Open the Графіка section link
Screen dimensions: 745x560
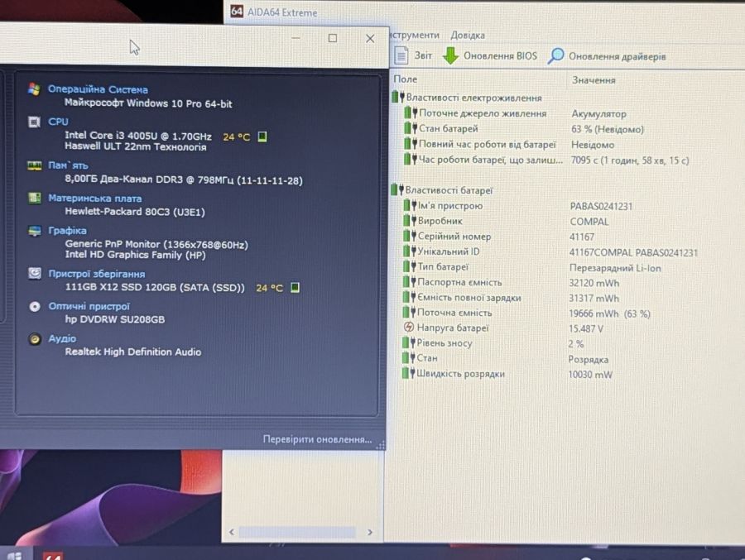68,230
